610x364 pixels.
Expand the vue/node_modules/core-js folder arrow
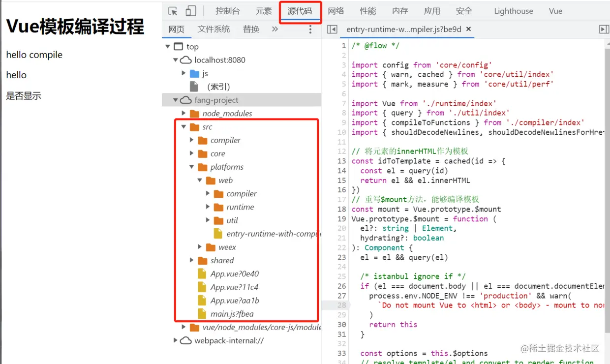pos(183,327)
